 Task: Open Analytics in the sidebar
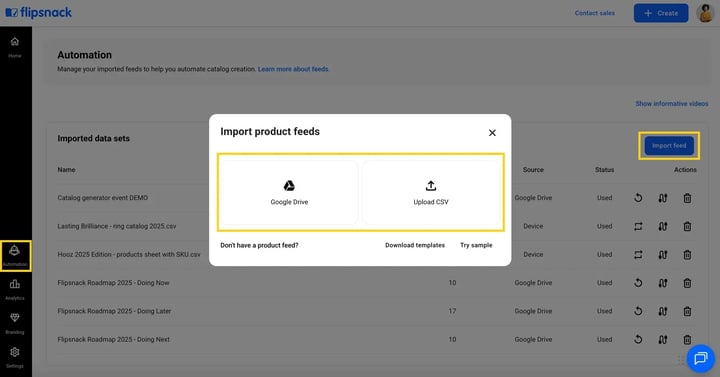pos(15,290)
